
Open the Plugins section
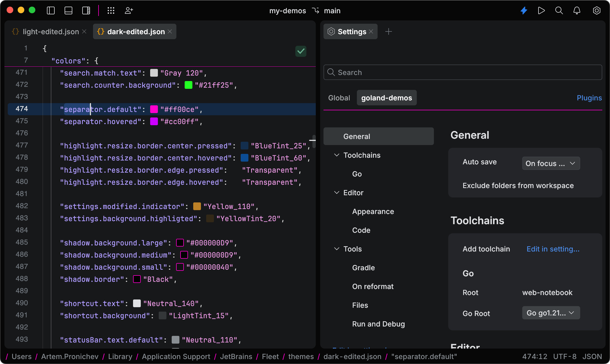tap(589, 98)
